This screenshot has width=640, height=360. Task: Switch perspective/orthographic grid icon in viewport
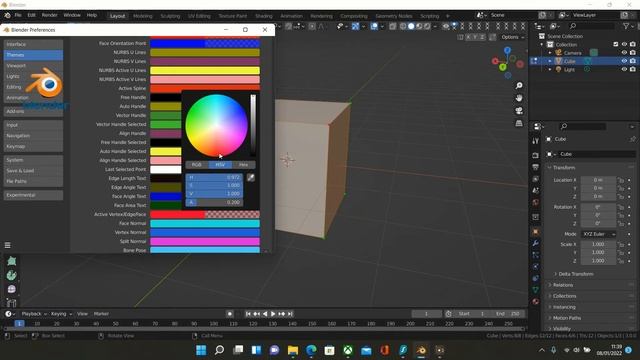519,123
